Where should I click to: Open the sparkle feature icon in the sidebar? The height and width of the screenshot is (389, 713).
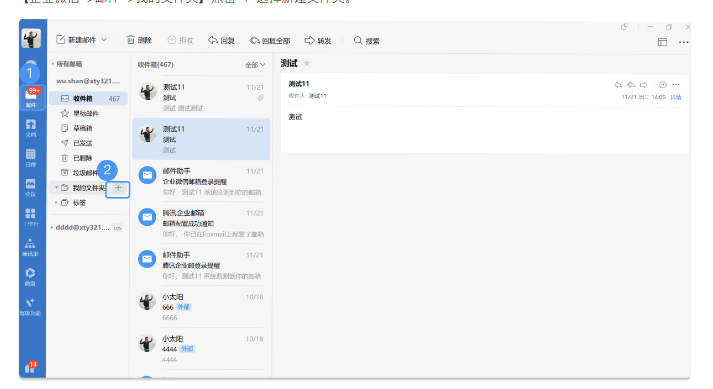(31, 307)
